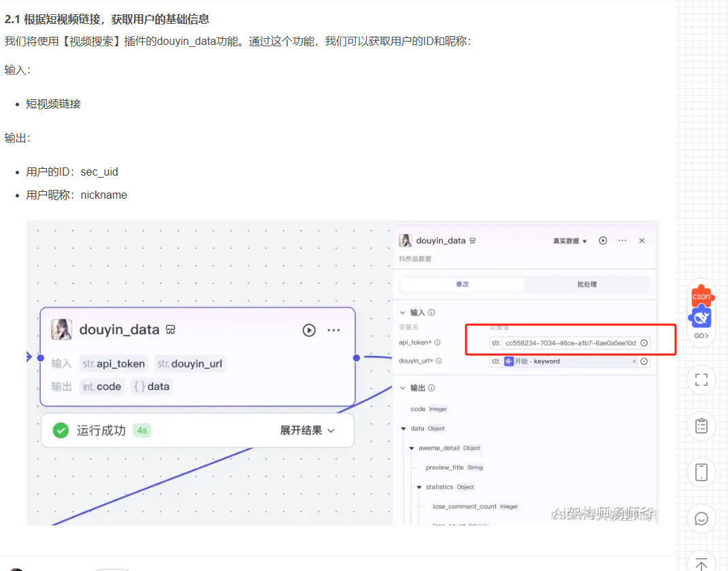Jump to top with arrow icon
Image resolution: width=728 pixels, height=571 pixels.
701,564
